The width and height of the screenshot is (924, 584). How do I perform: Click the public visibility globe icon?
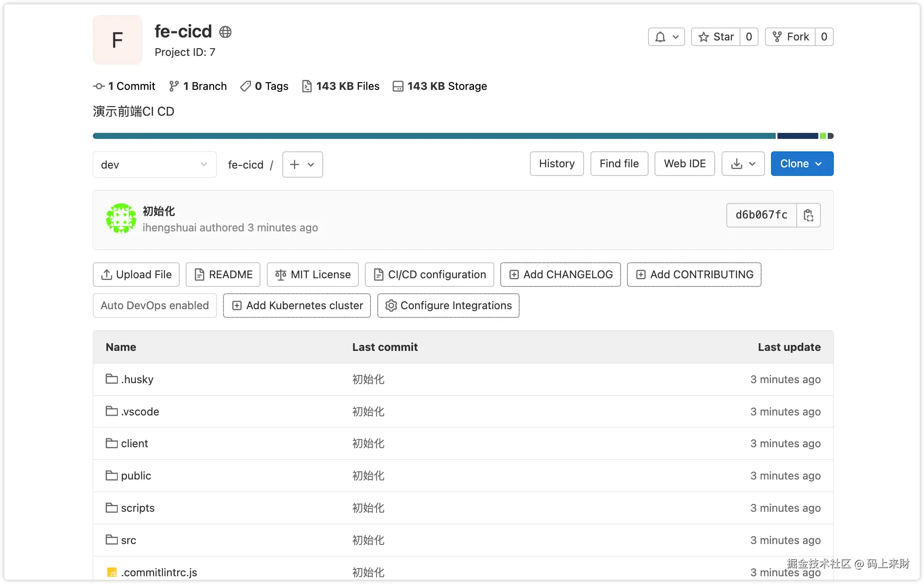pyautogui.click(x=225, y=32)
